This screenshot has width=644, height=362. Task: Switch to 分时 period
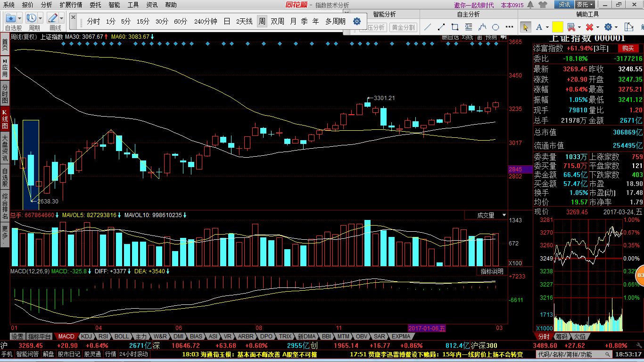93,21
